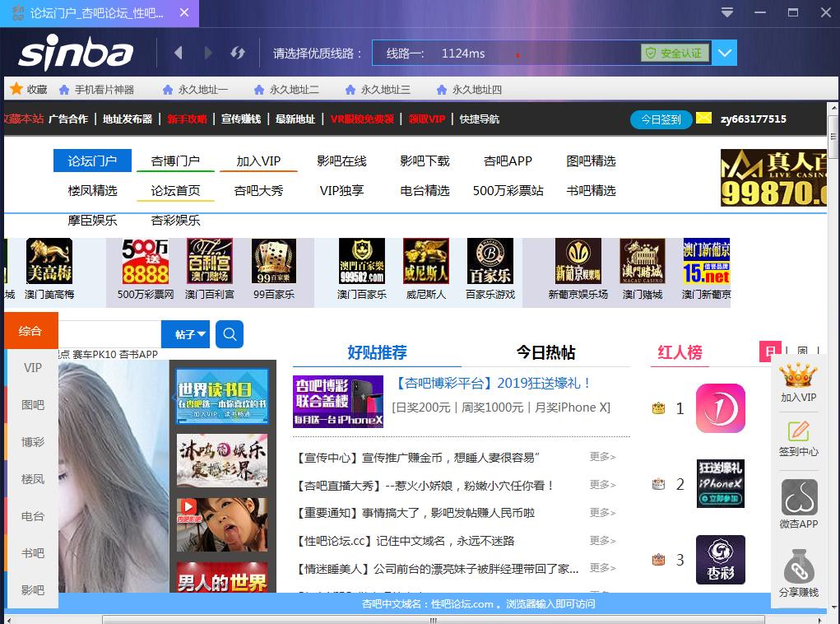Image resolution: width=840 pixels, height=624 pixels.
Task: Click the 澳门美高梅 lion icon
Action: (x=49, y=261)
